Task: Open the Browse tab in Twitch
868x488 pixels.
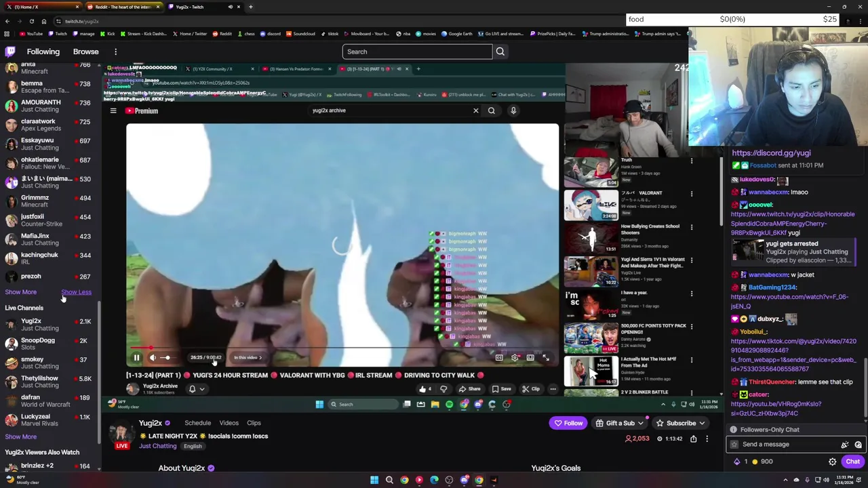Action: click(85, 52)
